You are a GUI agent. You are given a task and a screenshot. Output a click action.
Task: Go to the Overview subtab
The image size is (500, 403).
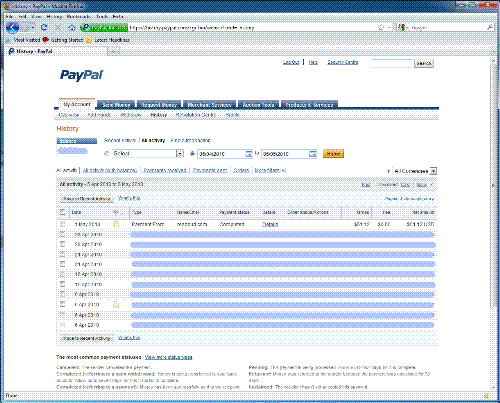click(x=69, y=115)
